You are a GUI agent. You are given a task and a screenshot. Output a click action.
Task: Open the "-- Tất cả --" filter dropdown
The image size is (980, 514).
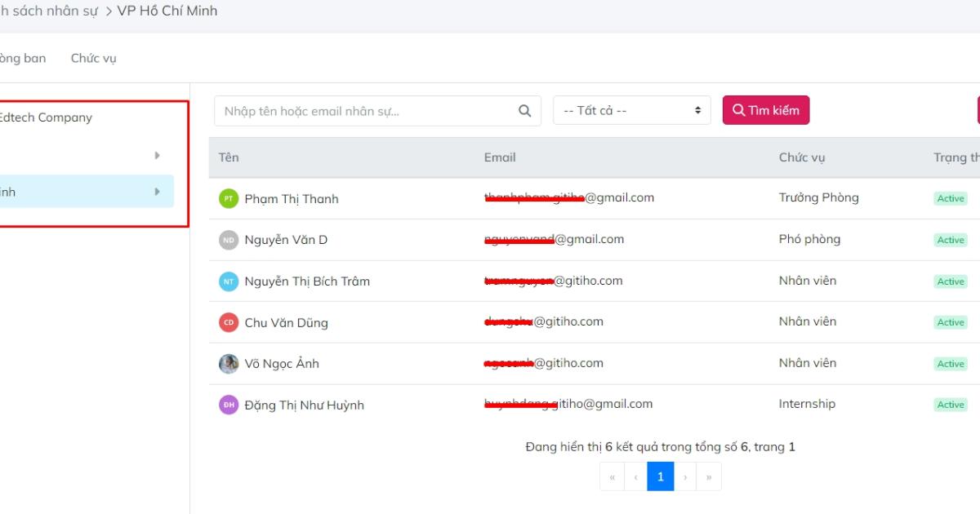631,111
